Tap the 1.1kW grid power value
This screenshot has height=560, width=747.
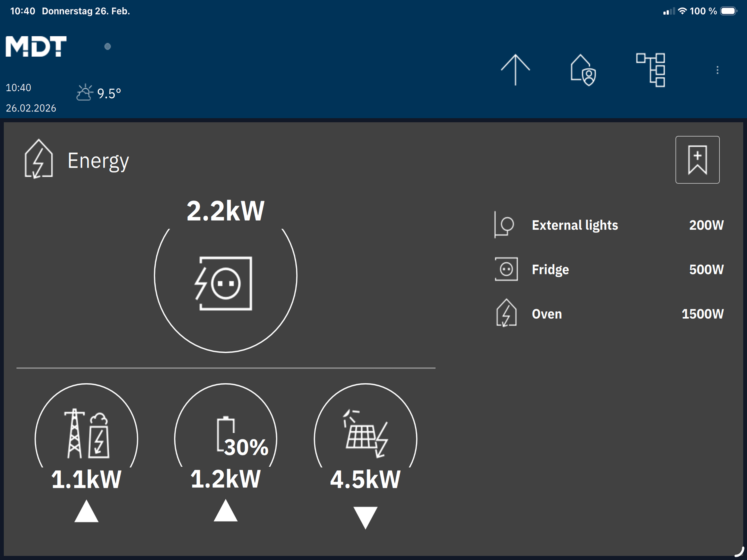coord(86,479)
